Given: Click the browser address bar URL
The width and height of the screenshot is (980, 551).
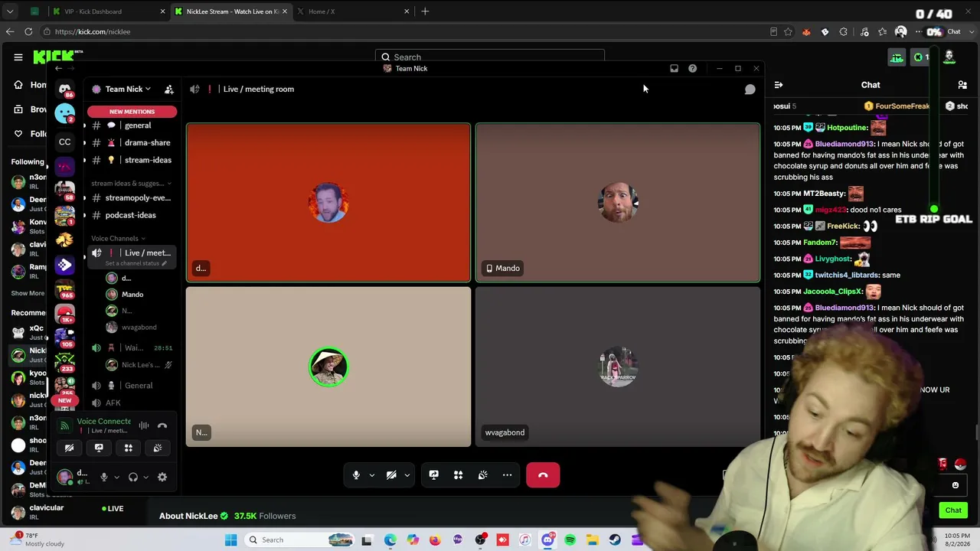Looking at the screenshot, I should 92,32.
